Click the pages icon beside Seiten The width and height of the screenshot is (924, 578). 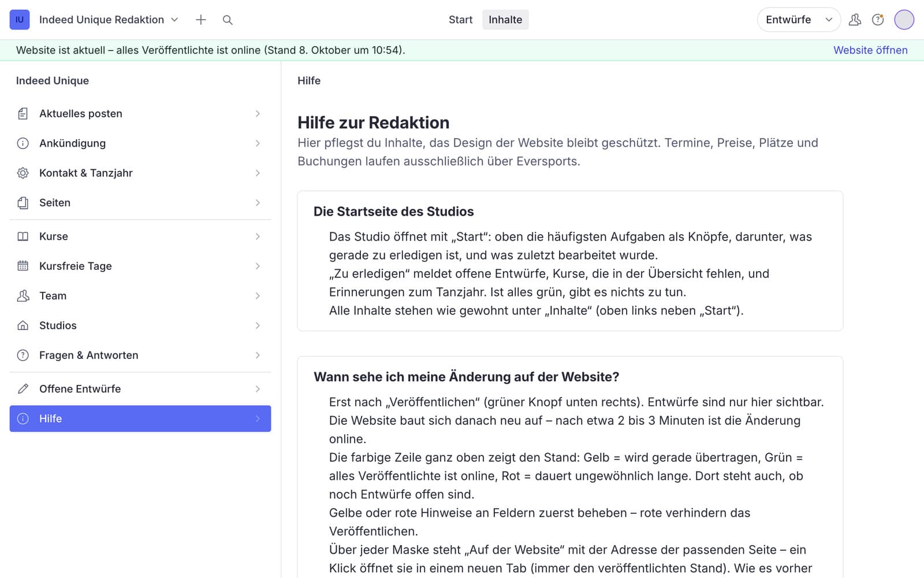pos(23,203)
